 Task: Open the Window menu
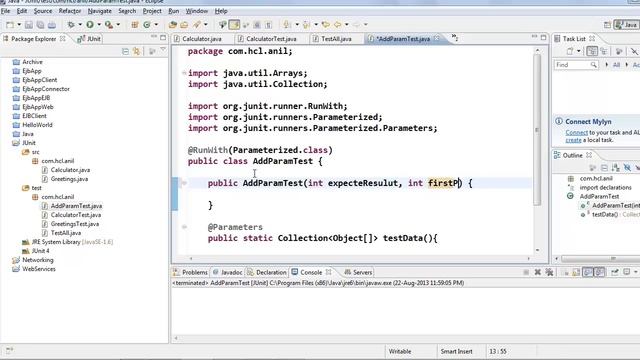click(197, 11)
